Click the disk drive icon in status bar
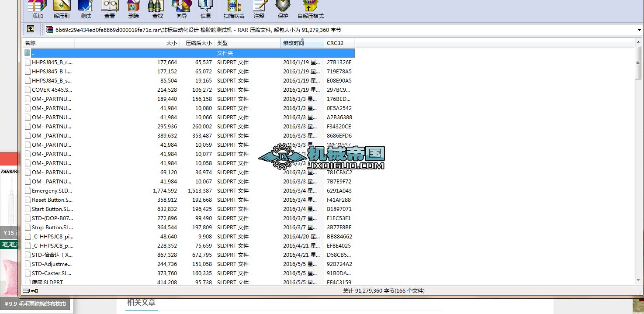Image resolution: width=644 pixels, height=314 pixels. [26, 291]
